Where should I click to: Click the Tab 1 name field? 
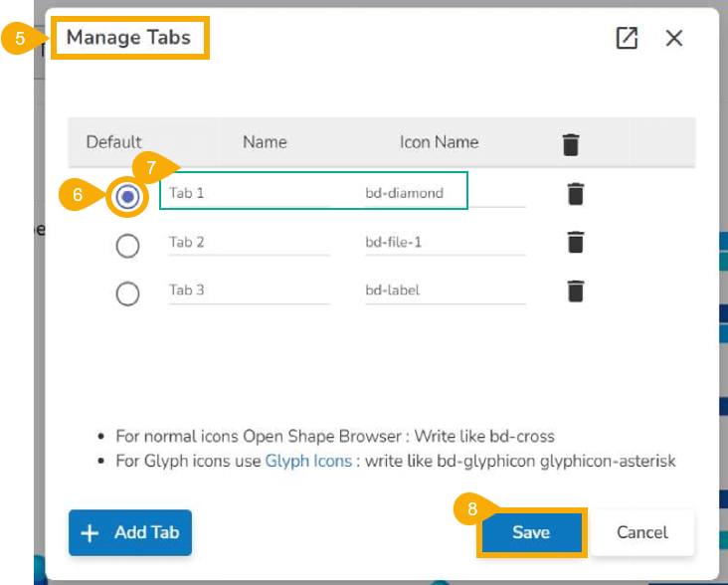(x=249, y=193)
